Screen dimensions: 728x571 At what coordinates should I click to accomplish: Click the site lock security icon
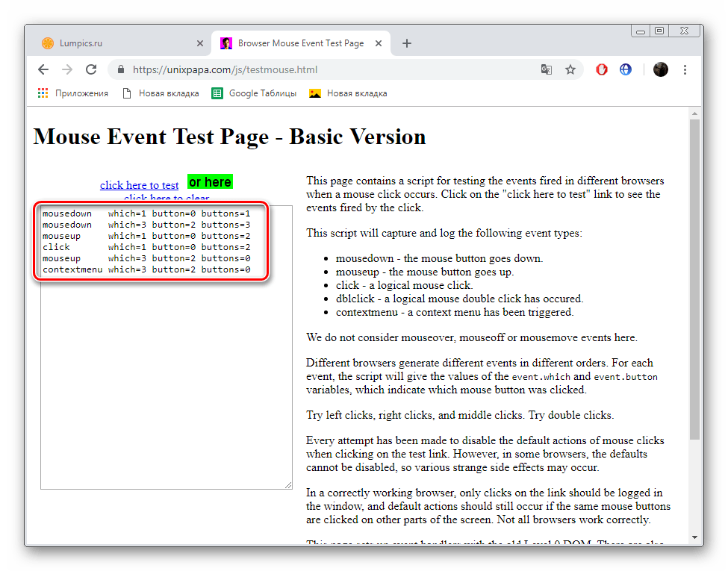coord(121,69)
